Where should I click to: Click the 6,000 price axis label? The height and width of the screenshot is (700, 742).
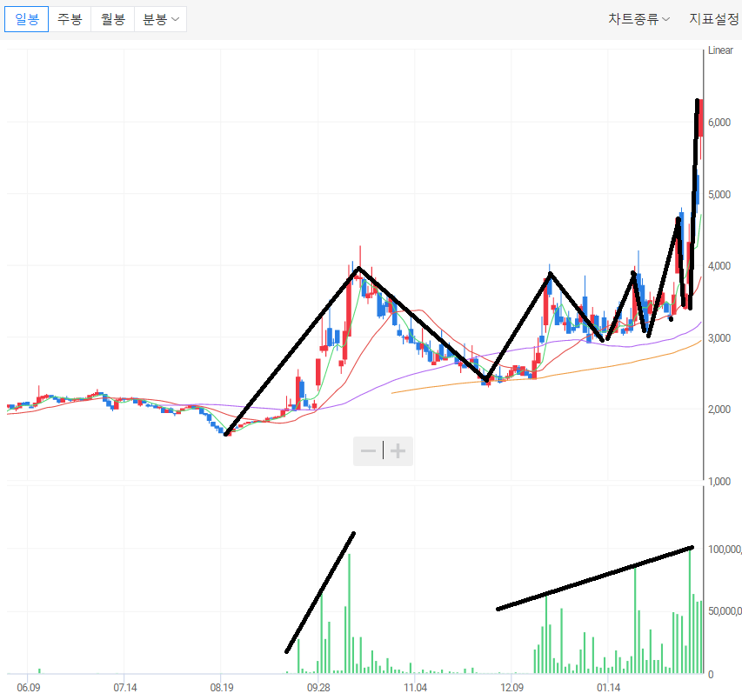[719, 122]
